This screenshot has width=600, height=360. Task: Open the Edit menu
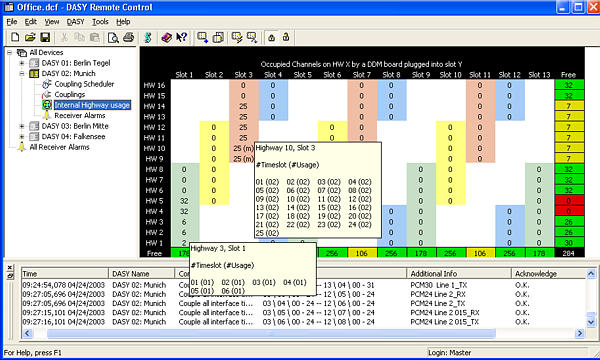click(31, 22)
